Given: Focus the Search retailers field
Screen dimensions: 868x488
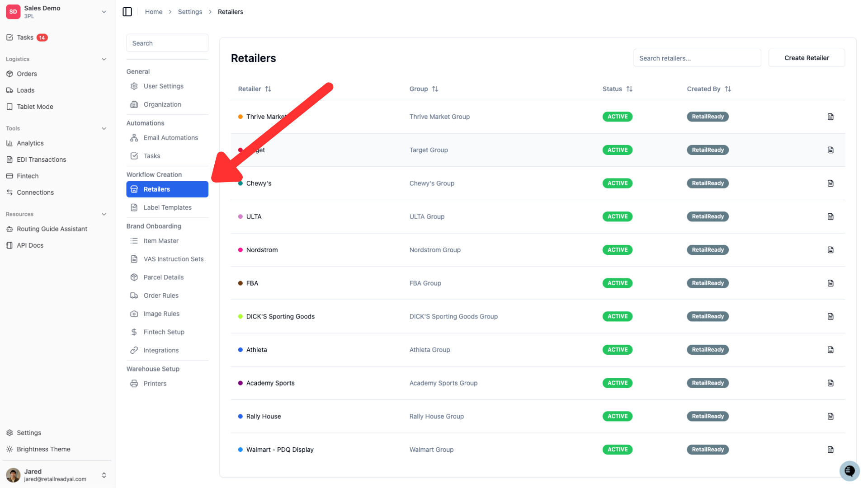Looking at the screenshot, I should (697, 58).
